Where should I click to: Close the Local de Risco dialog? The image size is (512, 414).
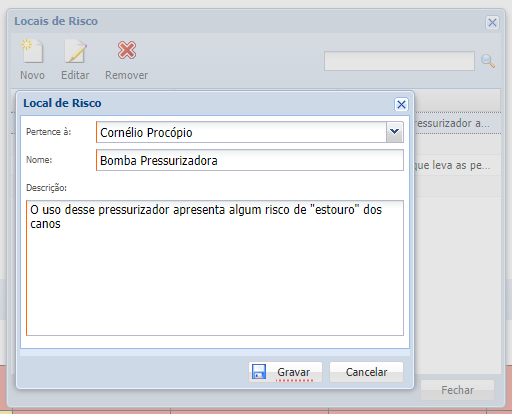[x=401, y=104]
